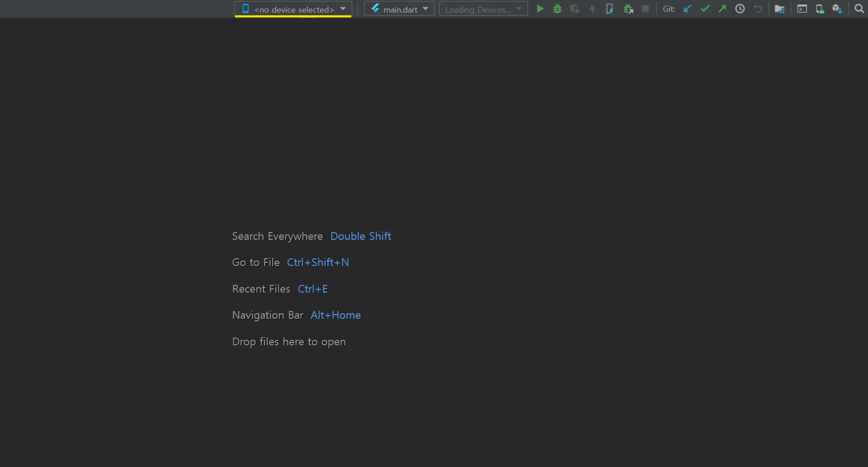Click the Go to File label
868x467 pixels.
pyautogui.click(x=256, y=262)
